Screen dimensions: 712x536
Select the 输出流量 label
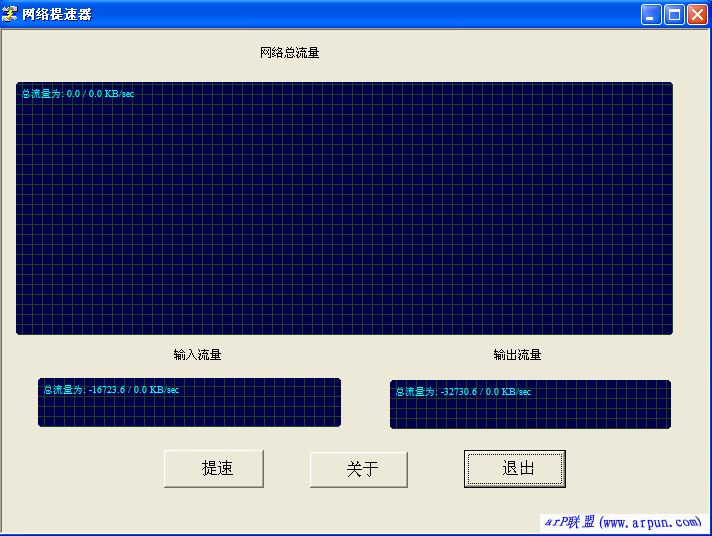coord(517,355)
